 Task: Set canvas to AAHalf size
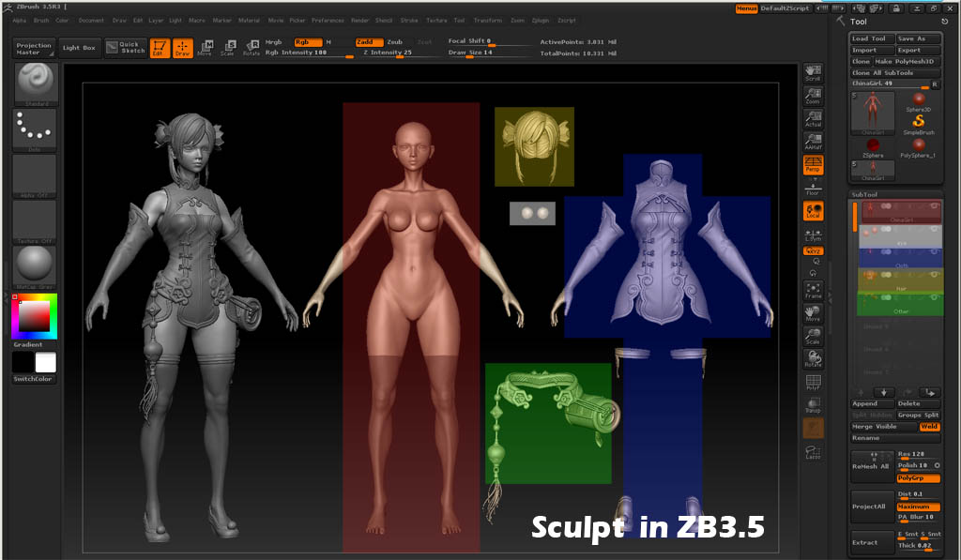(x=814, y=142)
